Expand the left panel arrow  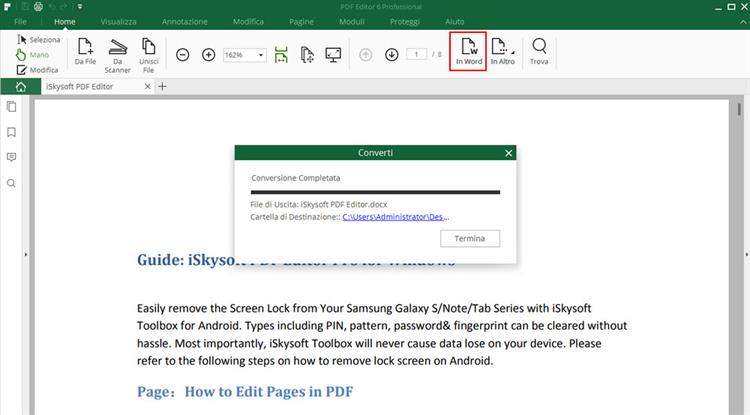[25, 255]
